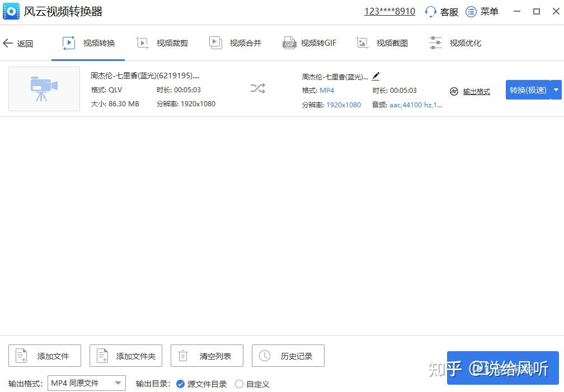564x392 pixels.
Task: Open the 视频转GIF tab
Action: 309,42
